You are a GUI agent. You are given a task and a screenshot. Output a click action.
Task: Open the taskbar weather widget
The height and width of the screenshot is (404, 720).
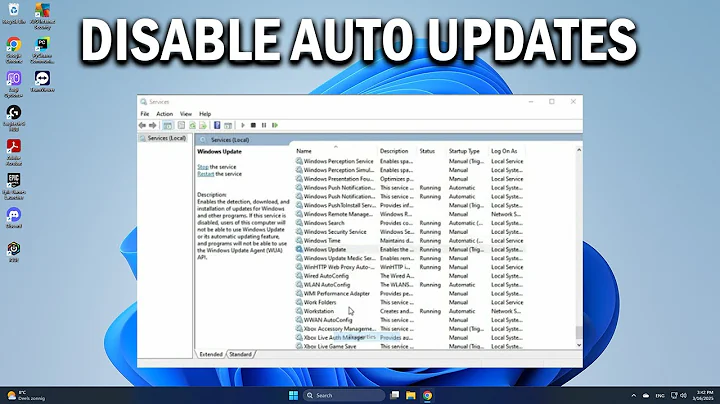point(27,395)
